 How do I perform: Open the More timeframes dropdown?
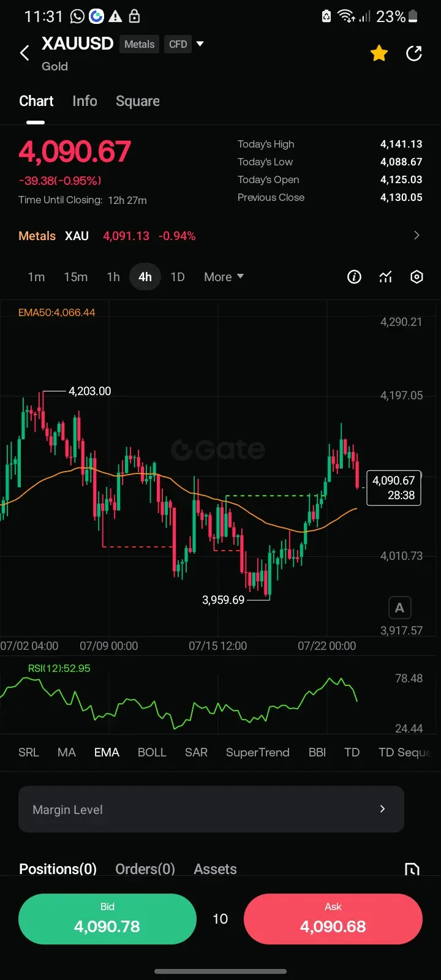(x=224, y=277)
